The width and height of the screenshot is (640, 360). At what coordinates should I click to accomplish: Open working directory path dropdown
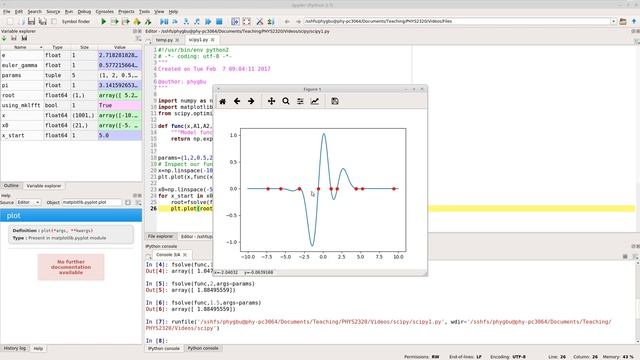(x=613, y=21)
